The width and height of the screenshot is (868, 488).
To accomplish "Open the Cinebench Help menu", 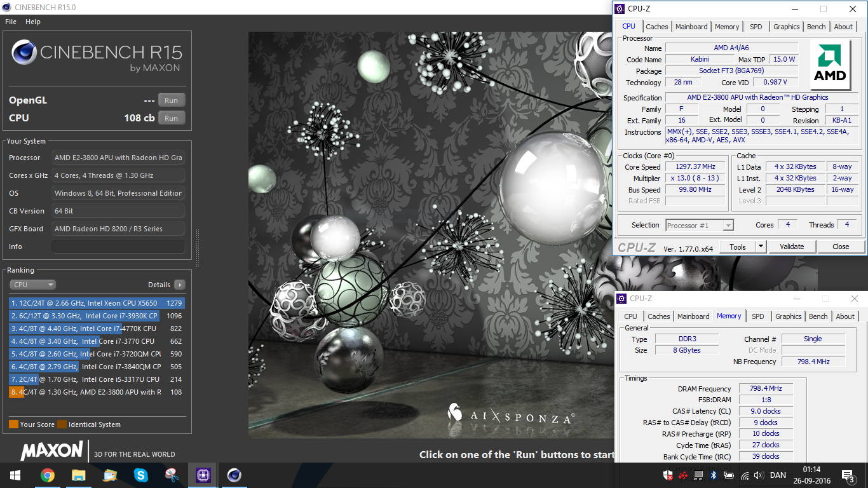I will point(33,22).
